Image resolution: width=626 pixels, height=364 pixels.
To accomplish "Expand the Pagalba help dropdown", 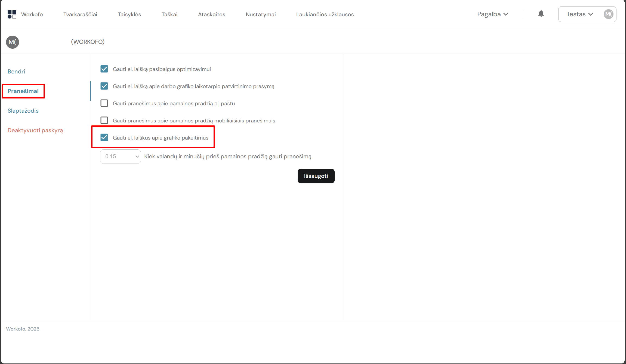I will tap(492, 14).
